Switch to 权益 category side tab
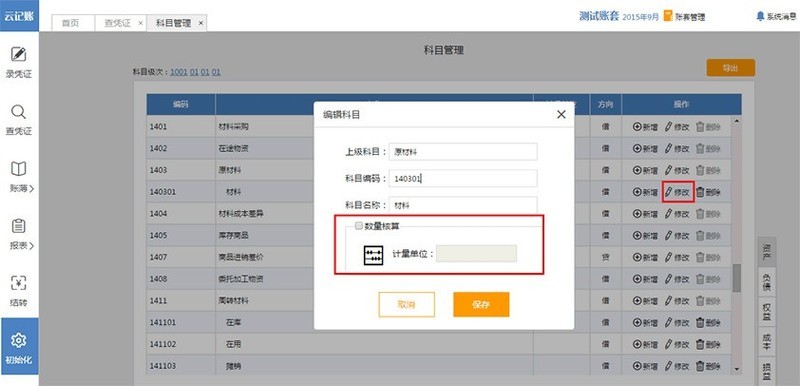The image size is (800, 386). 766,312
